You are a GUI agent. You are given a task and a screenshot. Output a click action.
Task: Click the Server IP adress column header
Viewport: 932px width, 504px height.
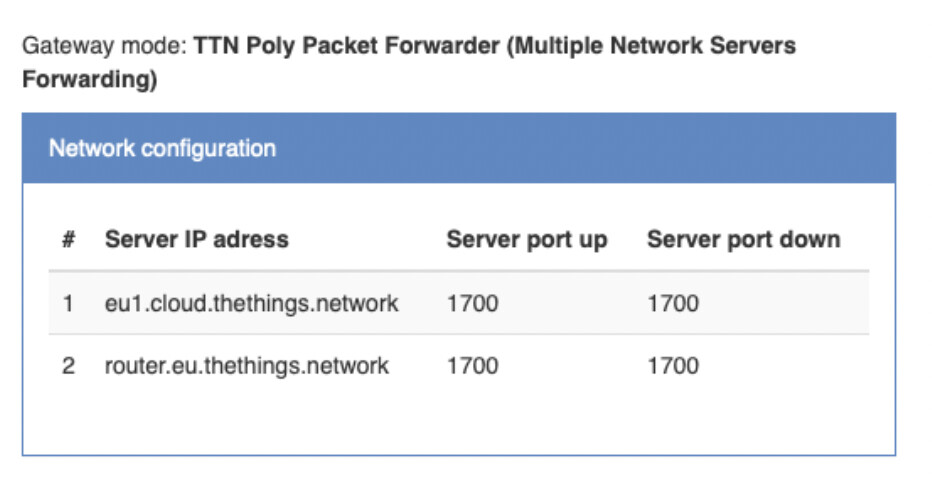point(197,240)
